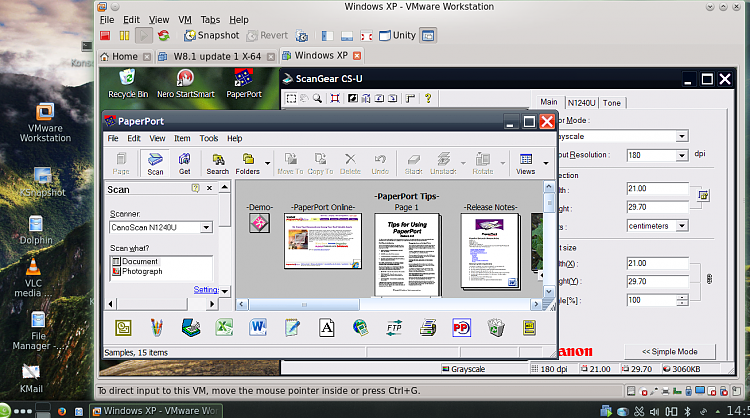
Task: Open the PaperPort File menu
Action: pyautogui.click(x=113, y=138)
